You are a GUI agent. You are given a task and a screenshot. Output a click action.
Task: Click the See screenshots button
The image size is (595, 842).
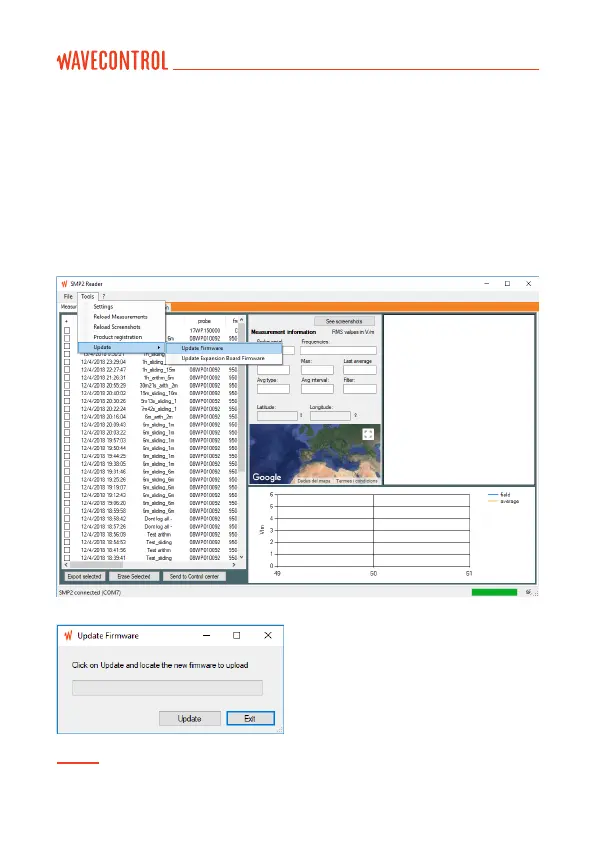point(344,321)
